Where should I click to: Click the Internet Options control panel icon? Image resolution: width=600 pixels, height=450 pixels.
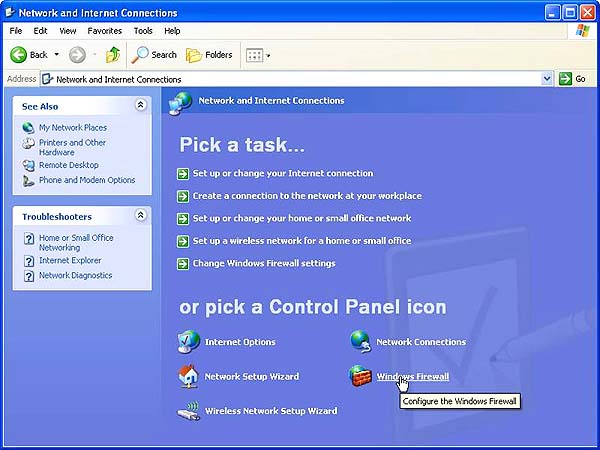point(189,341)
